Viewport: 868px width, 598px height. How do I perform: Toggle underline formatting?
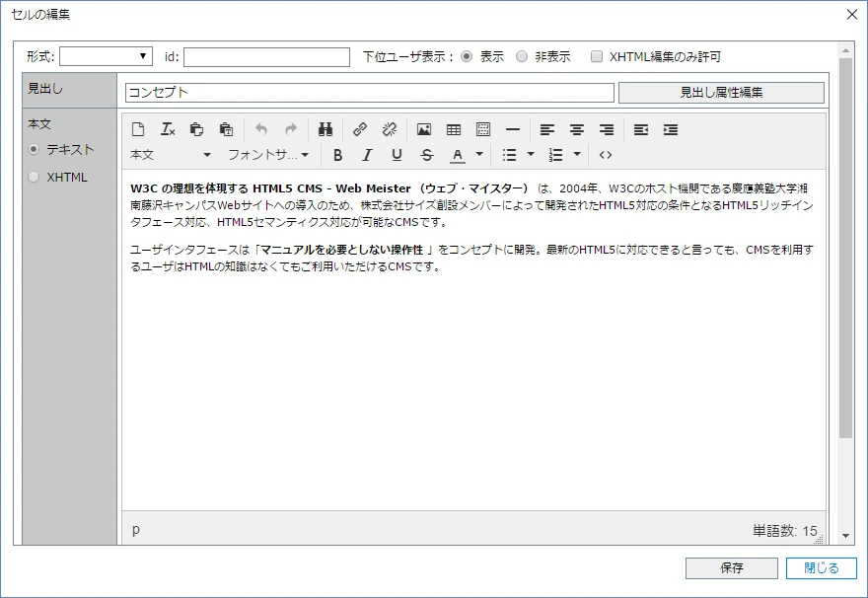pos(397,155)
